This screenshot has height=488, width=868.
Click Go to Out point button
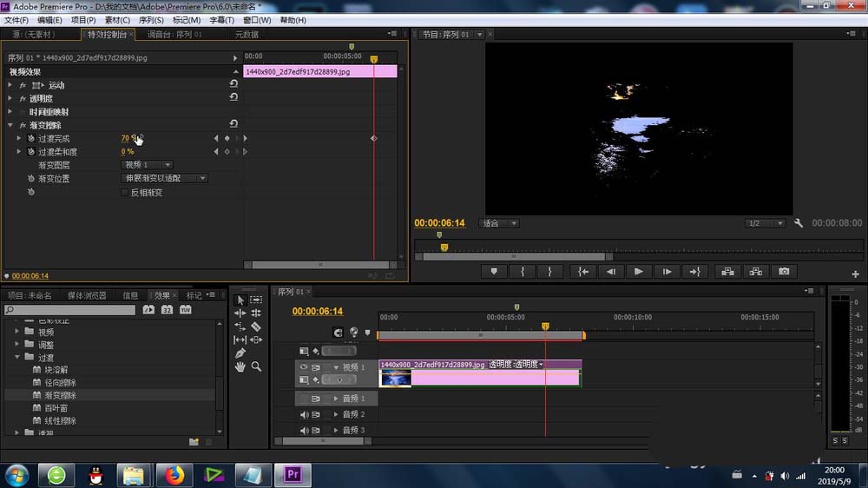coord(694,272)
